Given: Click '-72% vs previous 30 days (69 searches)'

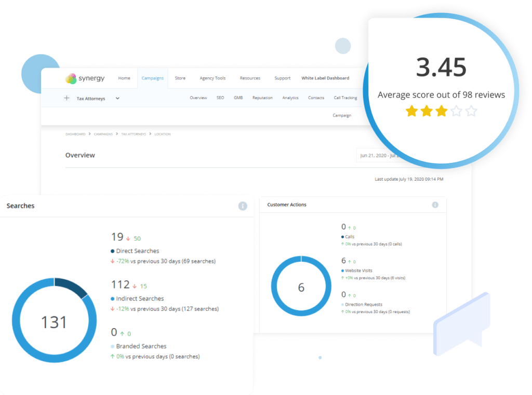Looking at the screenshot, I should point(163,262).
